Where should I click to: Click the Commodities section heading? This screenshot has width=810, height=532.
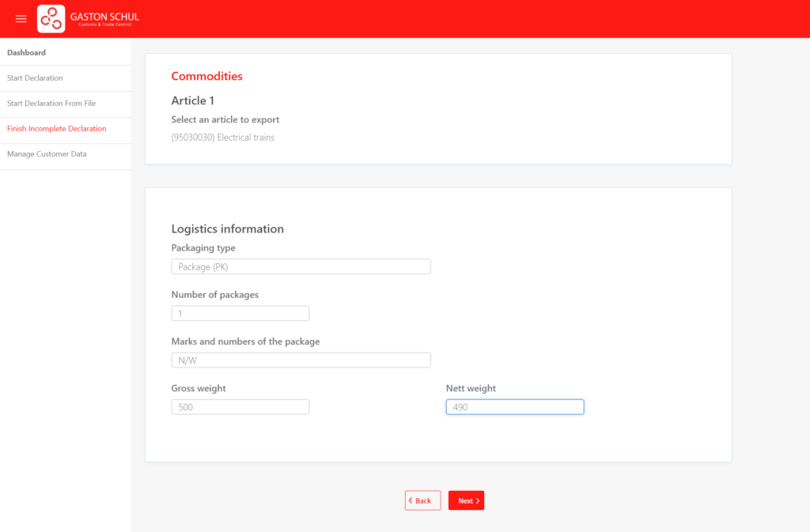click(206, 77)
